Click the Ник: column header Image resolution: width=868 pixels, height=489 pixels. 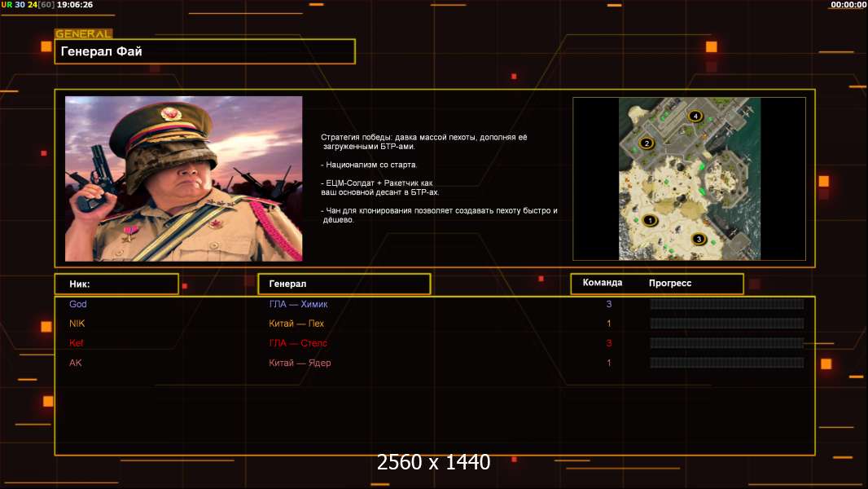[x=116, y=284]
